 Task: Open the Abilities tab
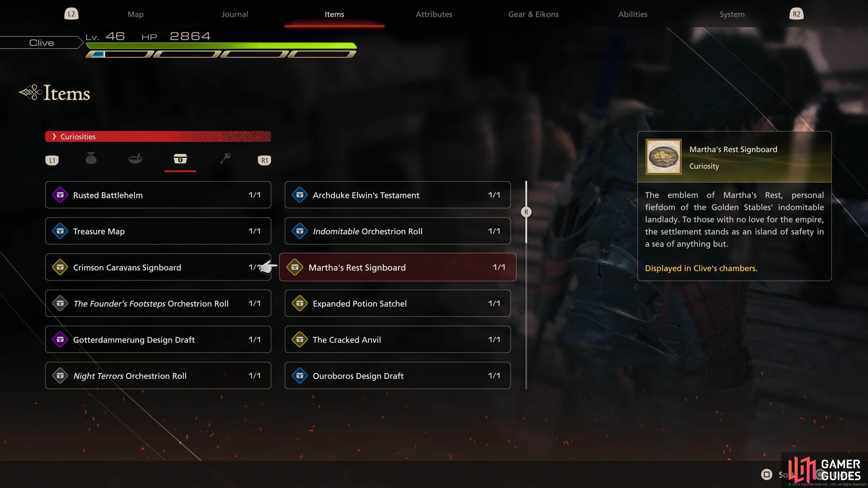pos(633,14)
